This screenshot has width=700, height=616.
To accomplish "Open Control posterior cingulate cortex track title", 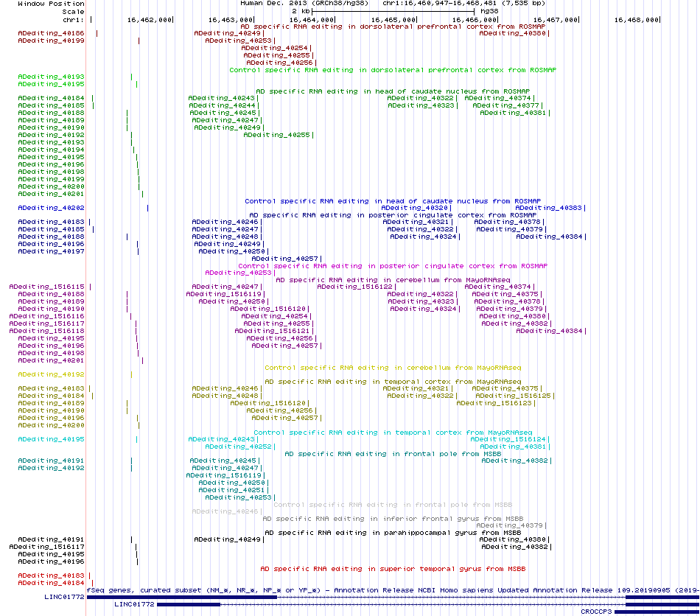I will (x=393, y=266).
